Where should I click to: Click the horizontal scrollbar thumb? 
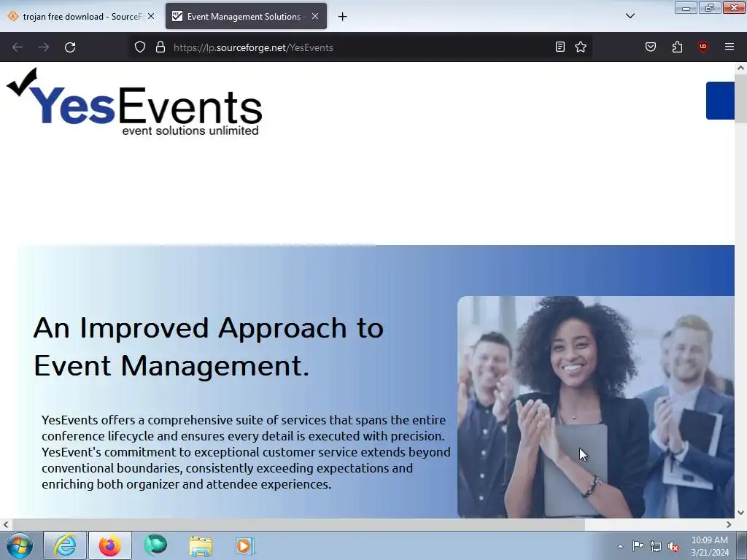coord(298,525)
